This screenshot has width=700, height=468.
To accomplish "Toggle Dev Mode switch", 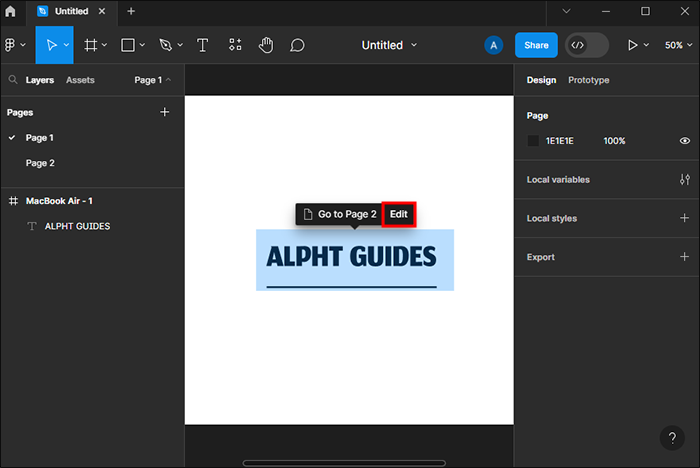I will click(587, 45).
